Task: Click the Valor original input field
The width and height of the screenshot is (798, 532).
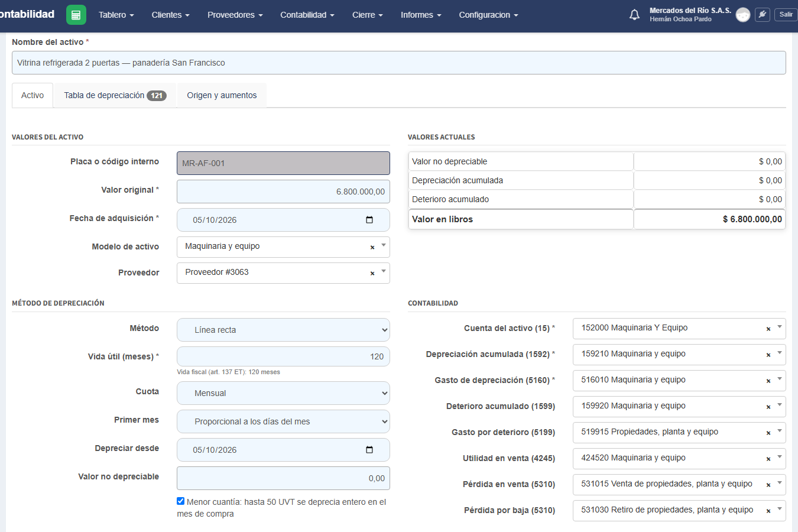Action: (x=283, y=192)
